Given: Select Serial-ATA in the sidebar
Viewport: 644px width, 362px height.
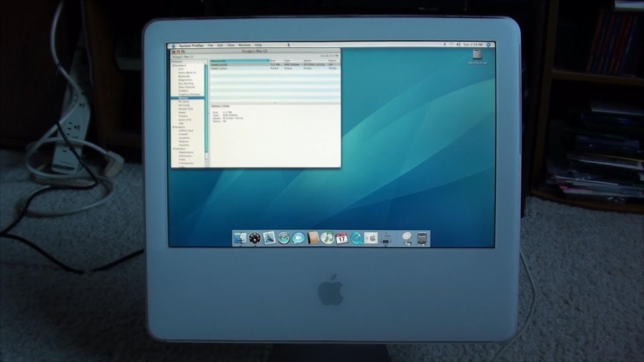Looking at the screenshot, I should [x=185, y=120].
